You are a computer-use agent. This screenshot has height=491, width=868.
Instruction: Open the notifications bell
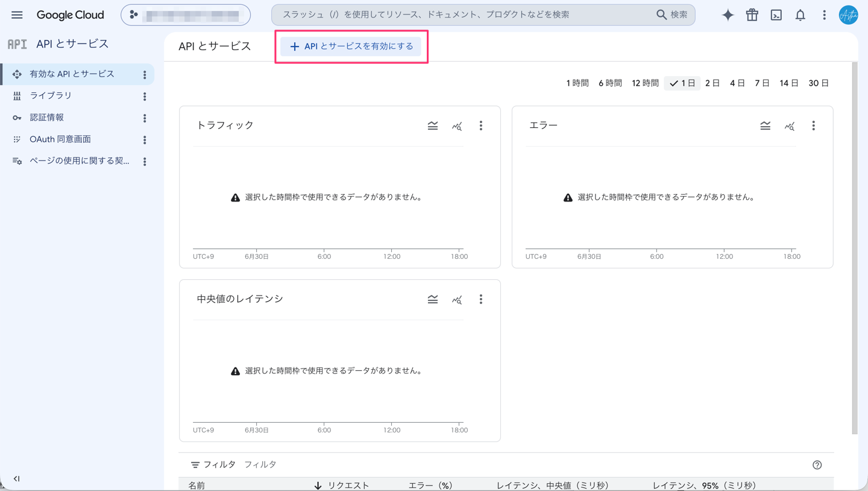click(800, 15)
